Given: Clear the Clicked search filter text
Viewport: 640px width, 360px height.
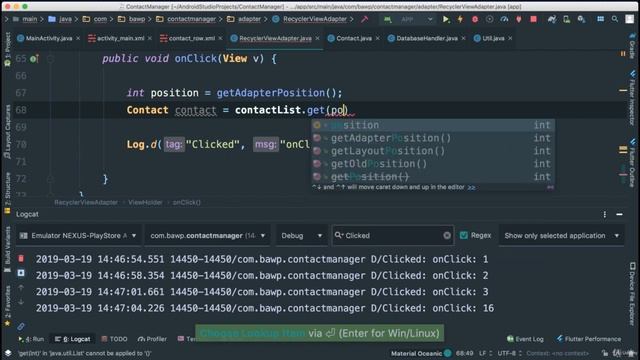Looking at the screenshot, I should pos(447,236).
